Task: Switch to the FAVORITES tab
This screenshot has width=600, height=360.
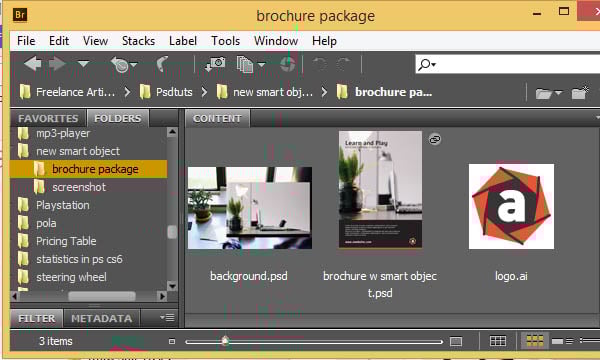Action: pyautogui.click(x=48, y=119)
